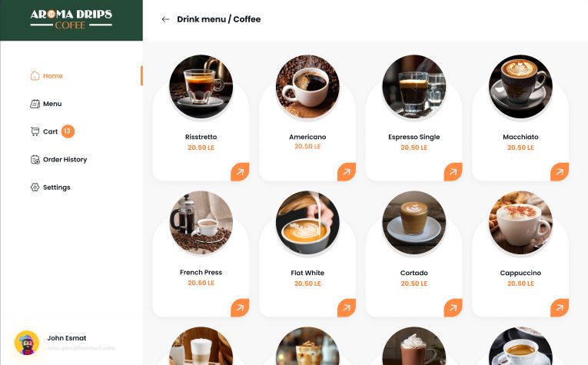Select the Risstretto coffee photo
The image size is (588, 365).
[201, 87]
